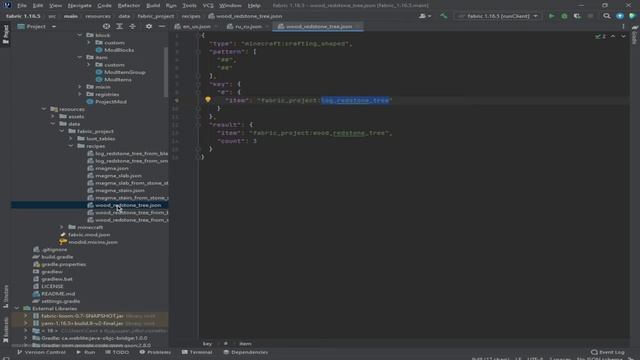Image resolution: width=640 pixels, height=360 pixels.
Task: Click the Project panel vertical scrollbar
Action: [166, 71]
